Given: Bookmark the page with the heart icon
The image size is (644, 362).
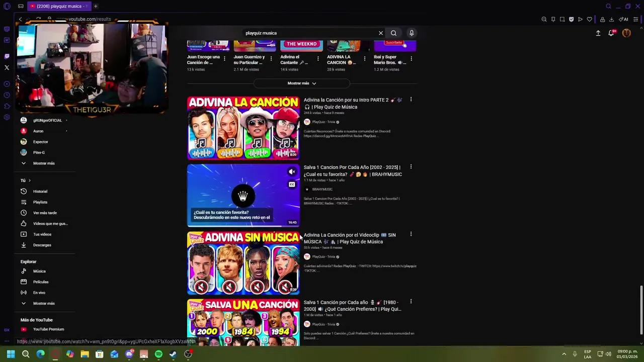Looking at the screenshot, I should coord(589,19).
